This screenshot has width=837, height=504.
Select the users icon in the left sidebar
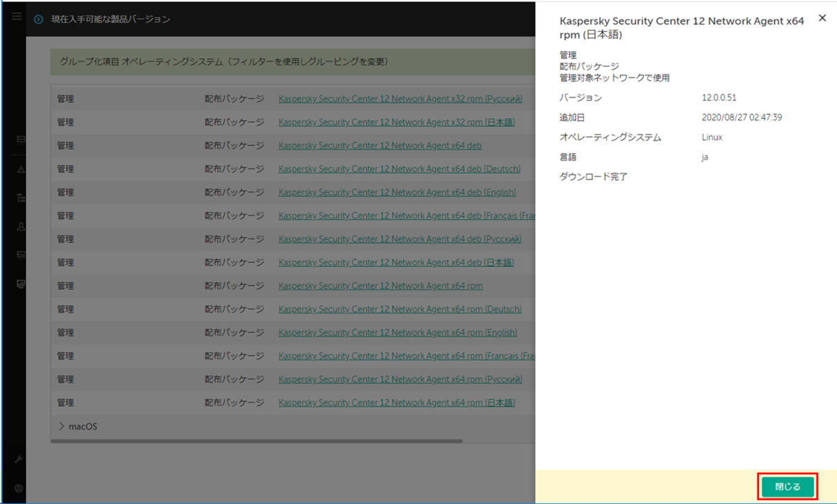(x=20, y=226)
